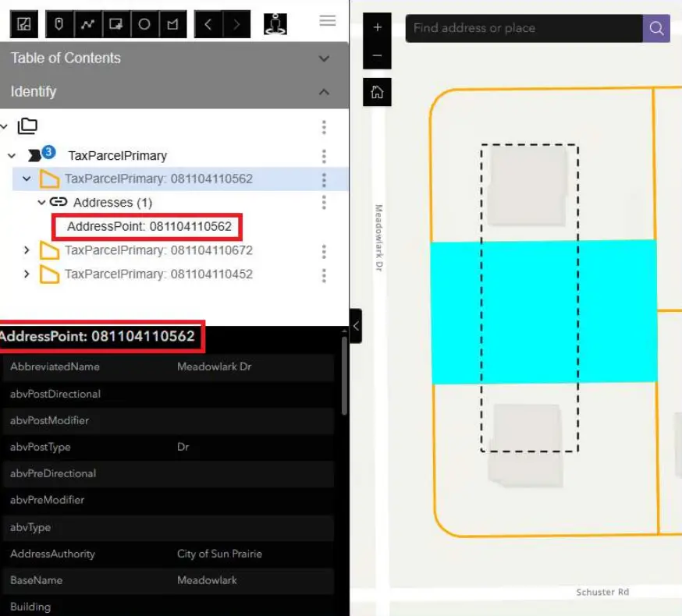Collapse the Identify panel
Viewport: 682px width, 616px height.
pos(324,92)
